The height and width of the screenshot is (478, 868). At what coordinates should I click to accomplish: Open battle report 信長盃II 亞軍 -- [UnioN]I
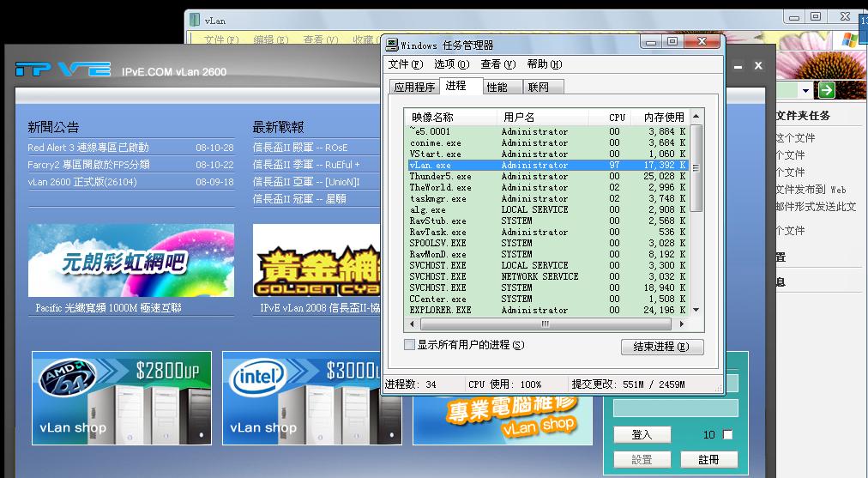(x=306, y=182)
